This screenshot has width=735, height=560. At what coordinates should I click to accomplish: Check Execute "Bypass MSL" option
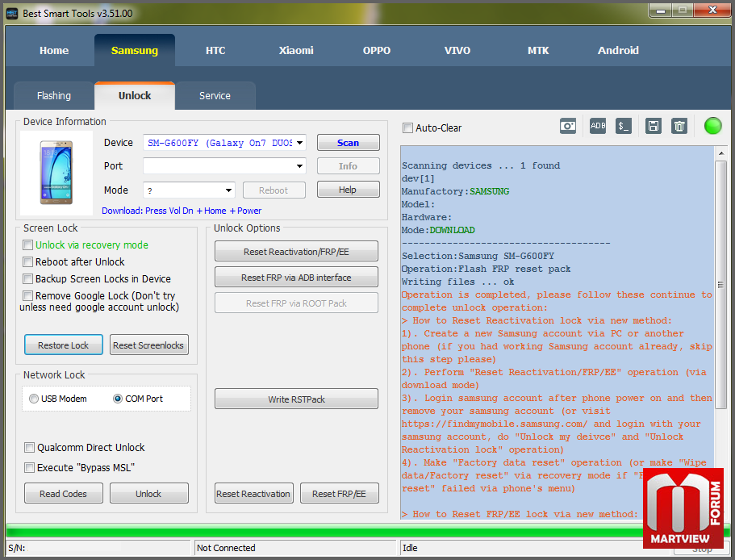[x=30, y=468]
